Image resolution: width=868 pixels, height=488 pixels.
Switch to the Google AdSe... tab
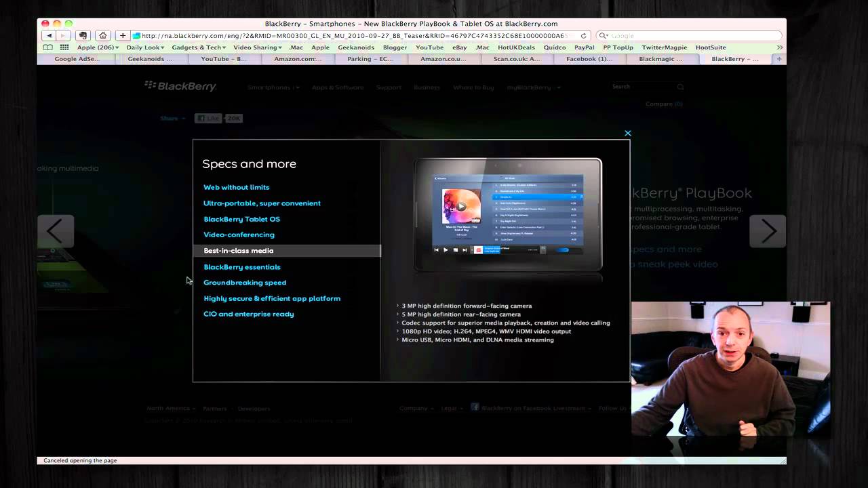pyautogui.click(x=77, y=59)
